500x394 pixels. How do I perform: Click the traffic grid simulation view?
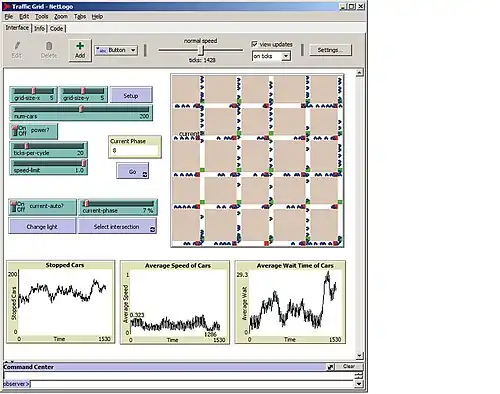[257, 161]
